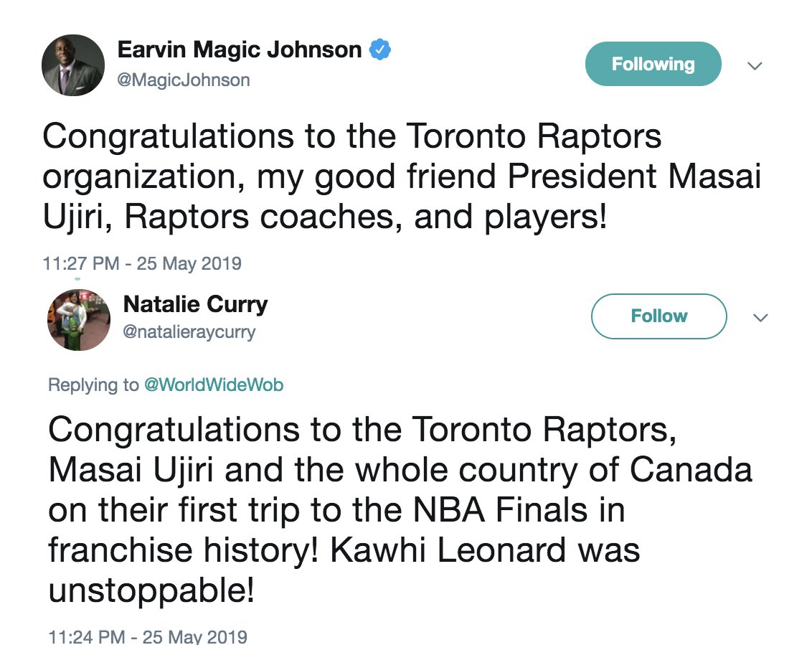Unfollow via the Following button
The height and width of the screenshot is (645, 812).
coord(653,65)
